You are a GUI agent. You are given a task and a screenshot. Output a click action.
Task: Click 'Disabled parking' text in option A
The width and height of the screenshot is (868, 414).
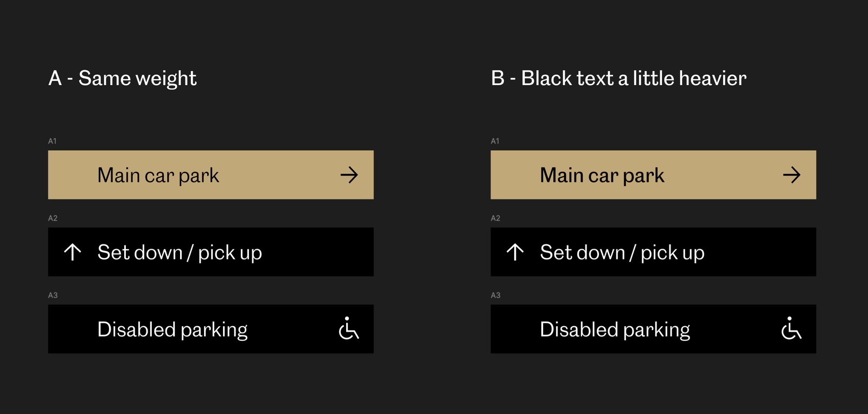(173, 329)
